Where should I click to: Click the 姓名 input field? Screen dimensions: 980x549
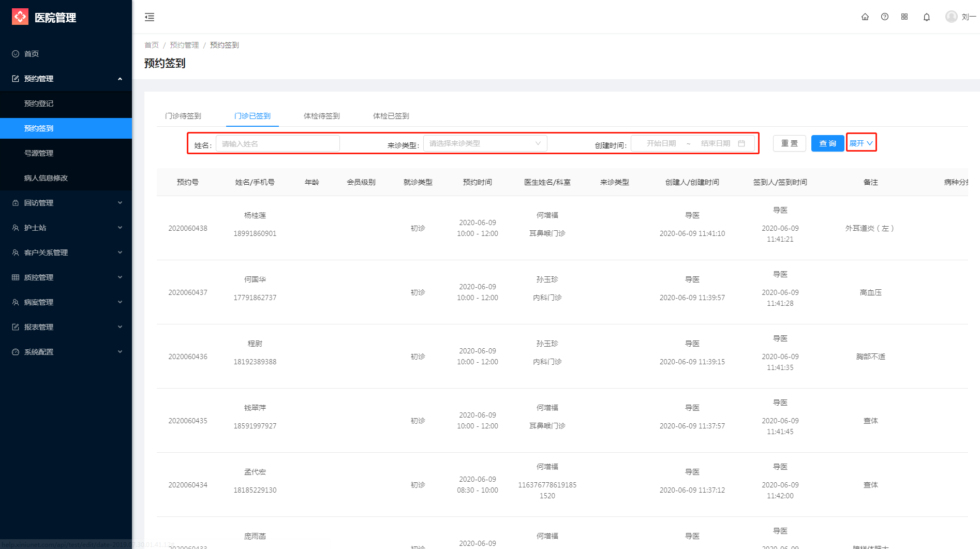(278, 143)
